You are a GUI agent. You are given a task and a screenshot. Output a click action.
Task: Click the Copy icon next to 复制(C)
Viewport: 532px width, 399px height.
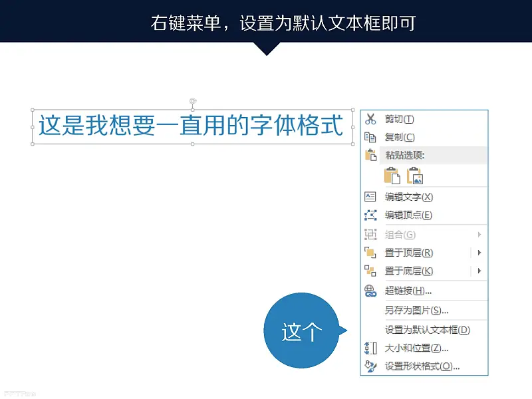(x=370, y=137)
